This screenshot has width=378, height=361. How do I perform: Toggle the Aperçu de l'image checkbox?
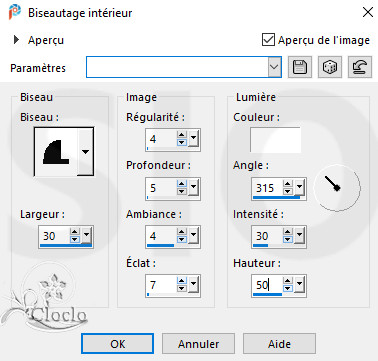tap(268, 40)
